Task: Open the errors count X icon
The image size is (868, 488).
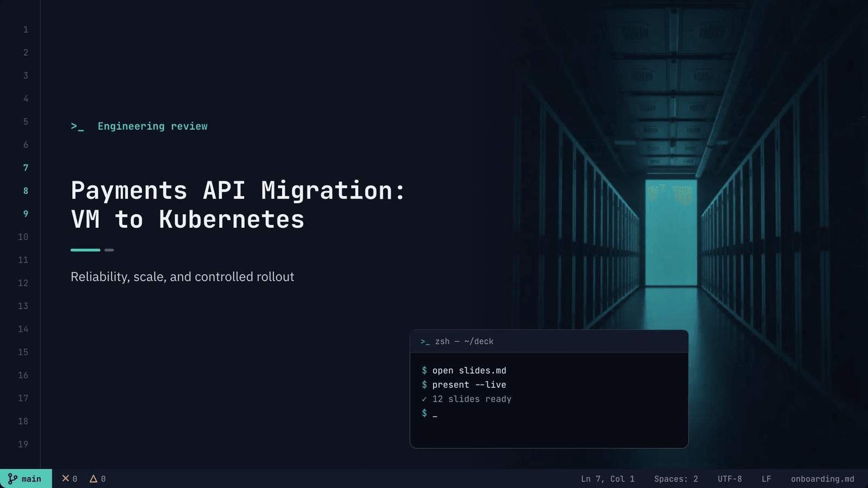Action: (x=65, y=478)
